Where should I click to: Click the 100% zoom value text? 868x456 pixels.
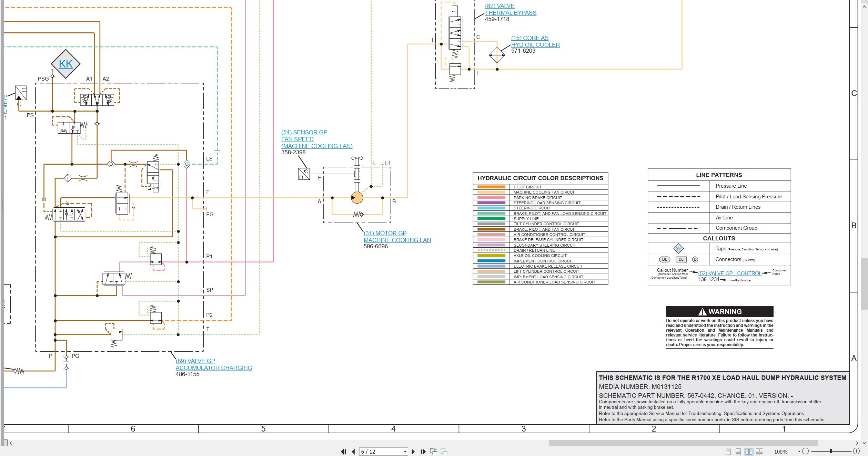[781, 452]
